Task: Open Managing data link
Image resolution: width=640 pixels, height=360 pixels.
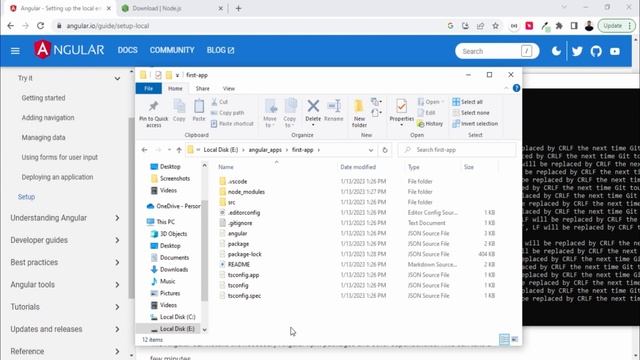Action: [x=43, y=138]
